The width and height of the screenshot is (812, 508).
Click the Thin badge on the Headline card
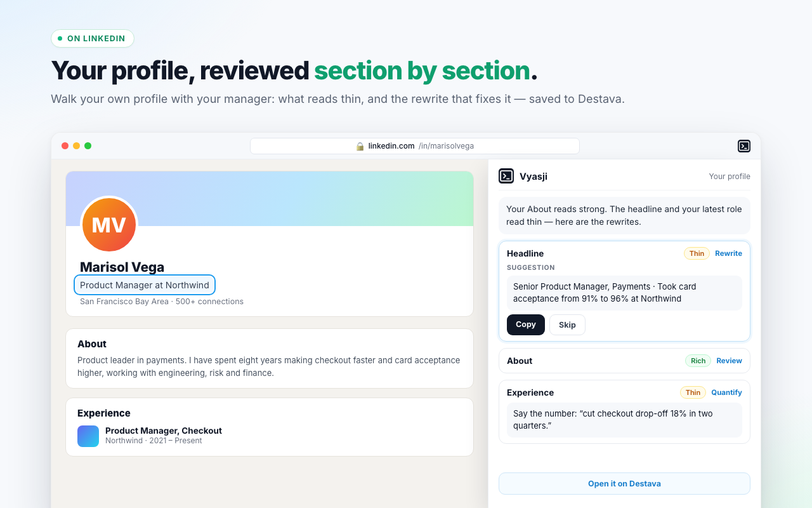[697, 253]
